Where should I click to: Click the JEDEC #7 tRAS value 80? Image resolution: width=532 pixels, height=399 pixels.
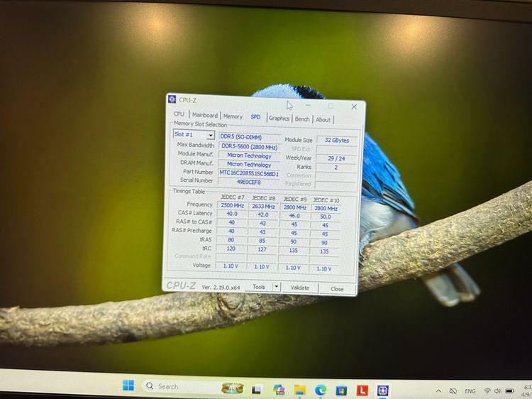(x=231, y=240)
